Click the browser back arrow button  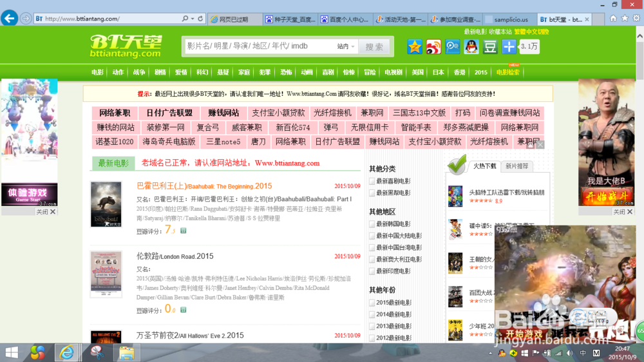9,18
